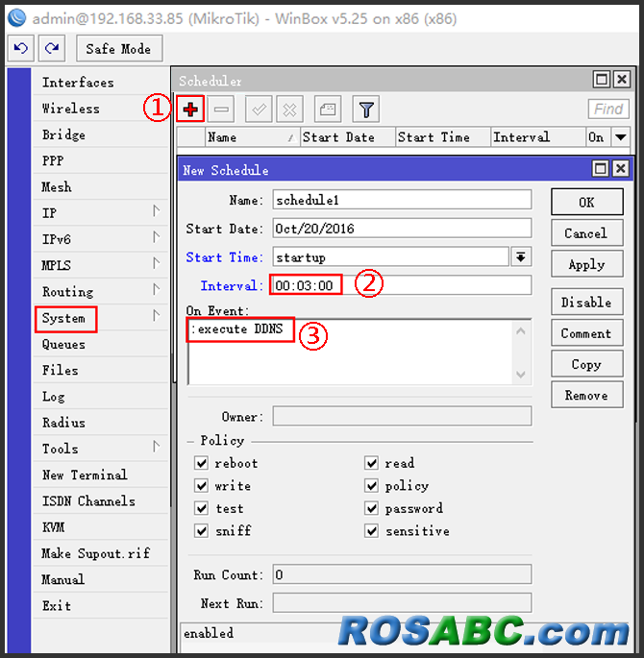Image resolution: width=644 pixels, height=658 pixels.
Task: Sort by the Name column header
Action: (x=252, y=136)
